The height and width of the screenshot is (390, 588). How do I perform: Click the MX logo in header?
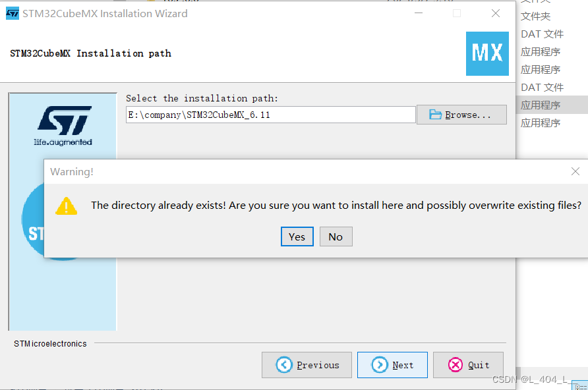(x=487, y=53)
